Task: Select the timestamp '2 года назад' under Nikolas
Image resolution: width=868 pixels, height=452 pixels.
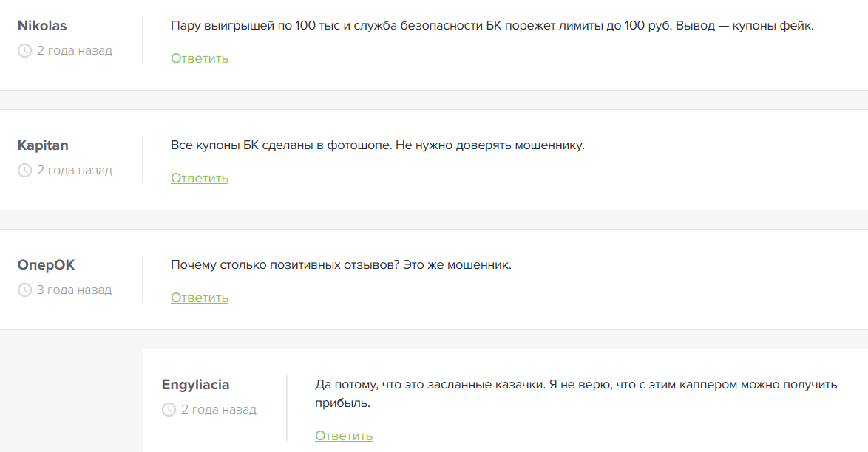Action: (x=74, y=50)
